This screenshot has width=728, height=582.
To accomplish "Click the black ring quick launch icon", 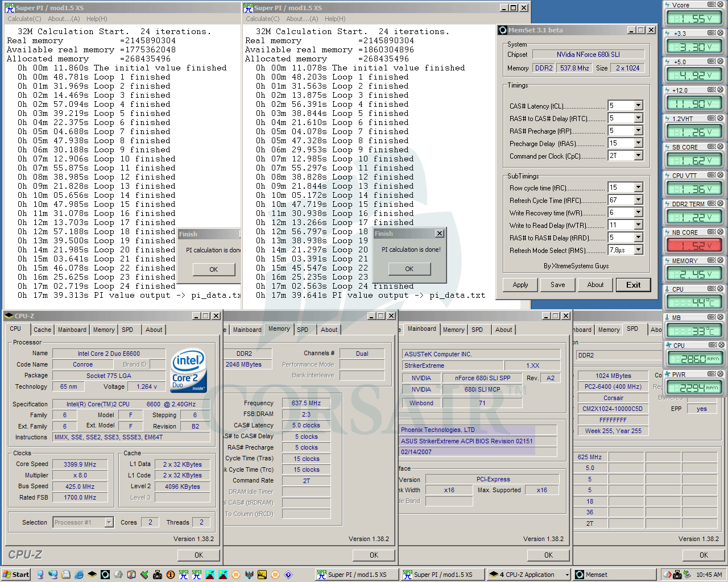I will tap(105, 575).
